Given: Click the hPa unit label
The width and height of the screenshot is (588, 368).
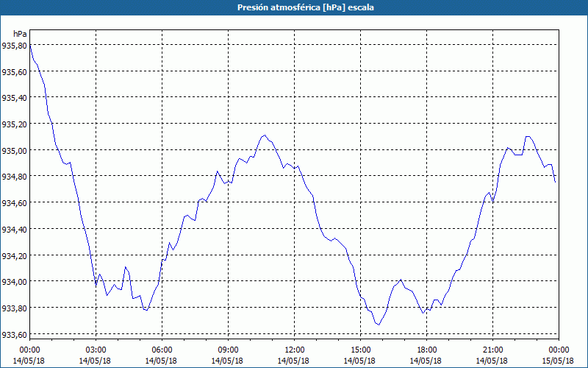Looking at the screenshot, I should coord(21,34).
